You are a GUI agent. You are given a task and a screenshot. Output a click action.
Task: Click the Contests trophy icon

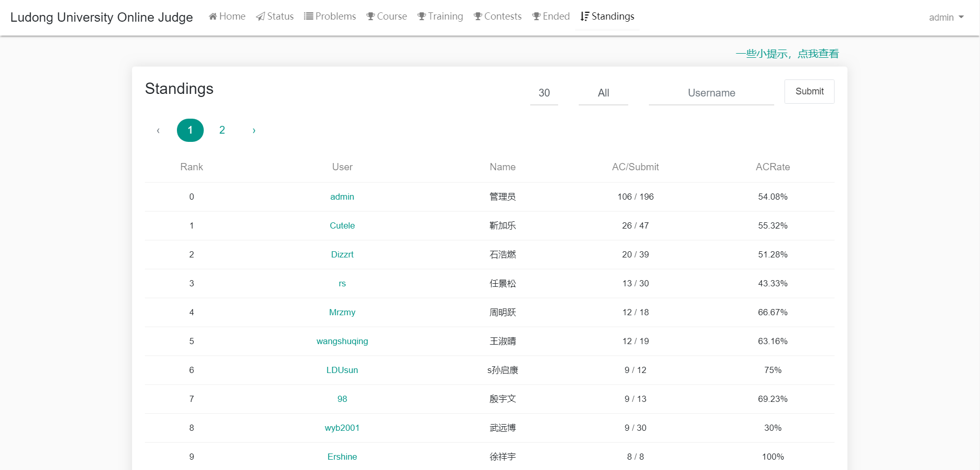tap(479, 16)
